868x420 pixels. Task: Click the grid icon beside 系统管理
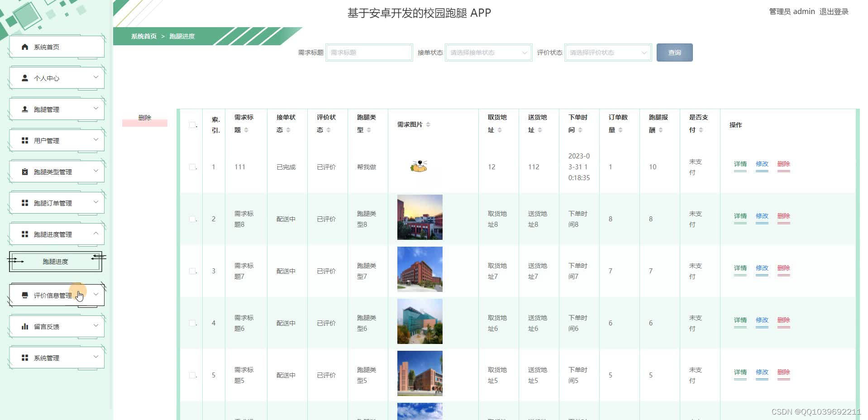coord(25,358)
